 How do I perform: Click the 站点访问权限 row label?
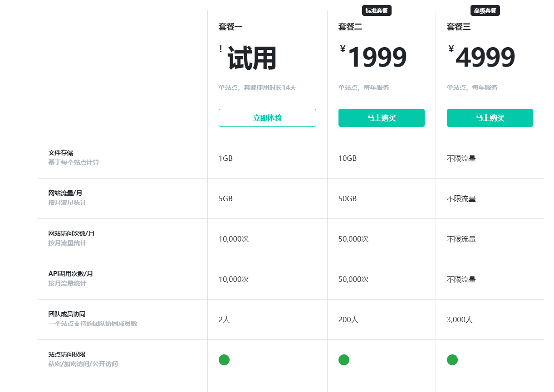tap(67, 354)
